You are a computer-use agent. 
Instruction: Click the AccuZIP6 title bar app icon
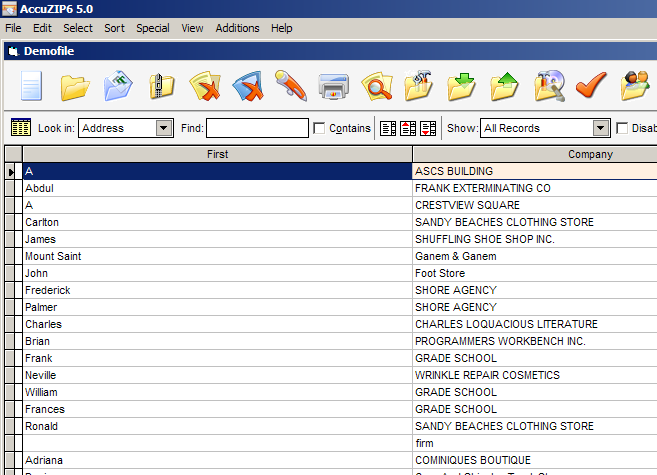[9, 8]
